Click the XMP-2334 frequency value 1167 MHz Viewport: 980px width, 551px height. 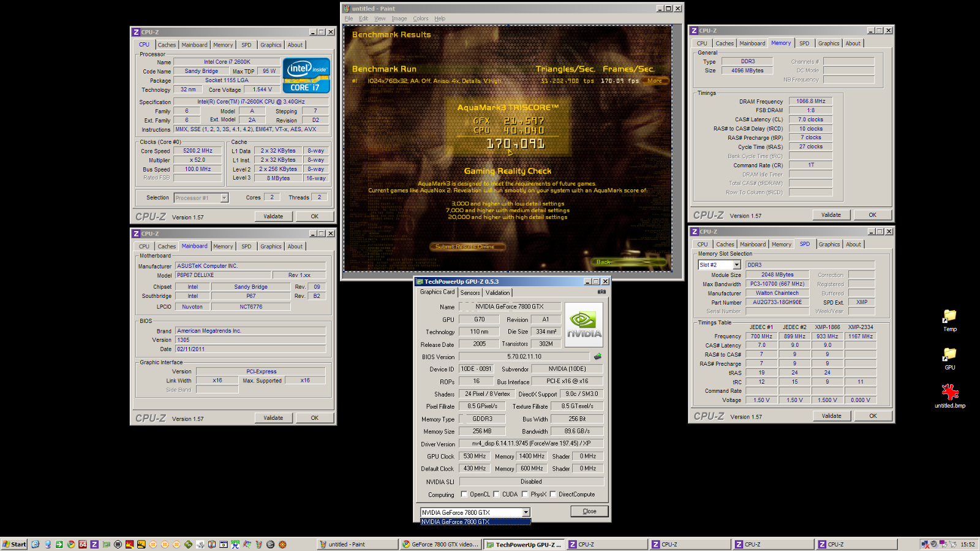[x=861, y=336]
